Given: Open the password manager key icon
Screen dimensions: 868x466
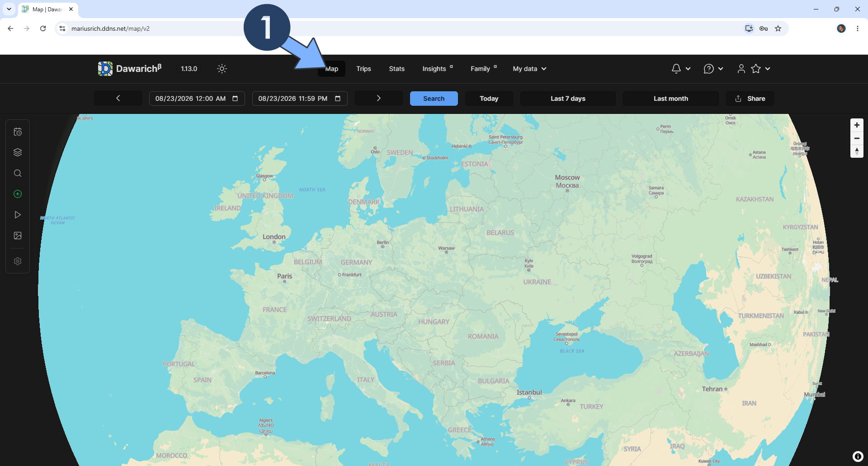Looking at the screenshot, I should (764, 28).
